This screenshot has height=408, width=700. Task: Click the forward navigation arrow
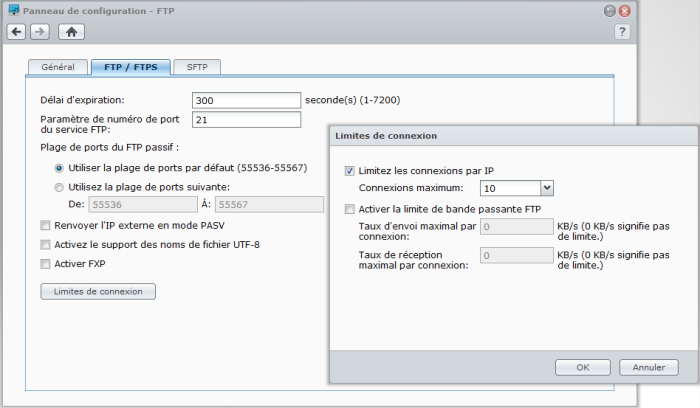[x=39, y=32]
